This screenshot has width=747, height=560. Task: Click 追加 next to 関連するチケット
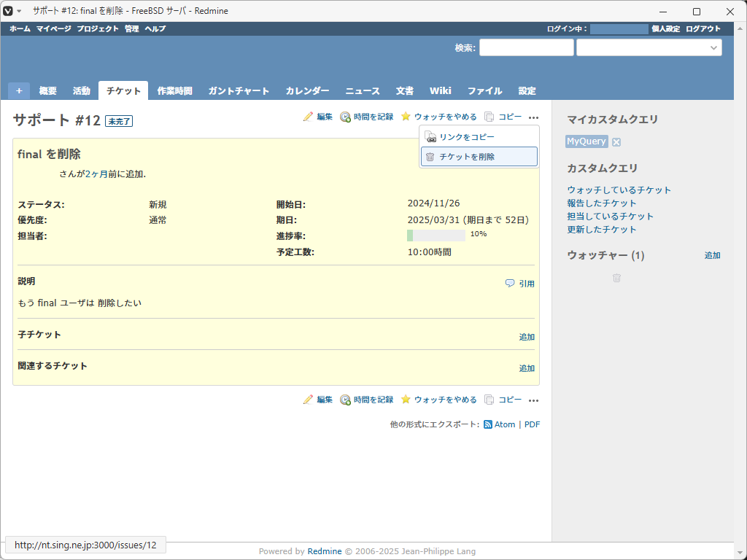coord(527,368)
